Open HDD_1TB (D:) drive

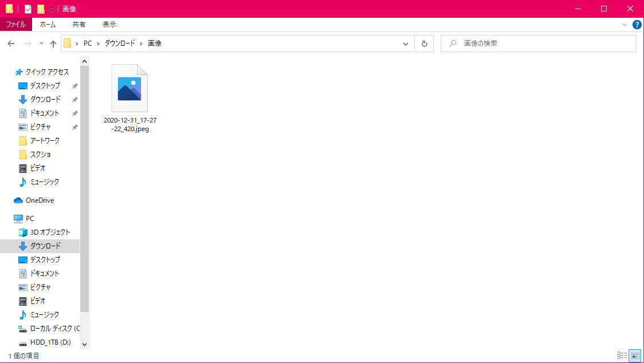tap(50, 342)
